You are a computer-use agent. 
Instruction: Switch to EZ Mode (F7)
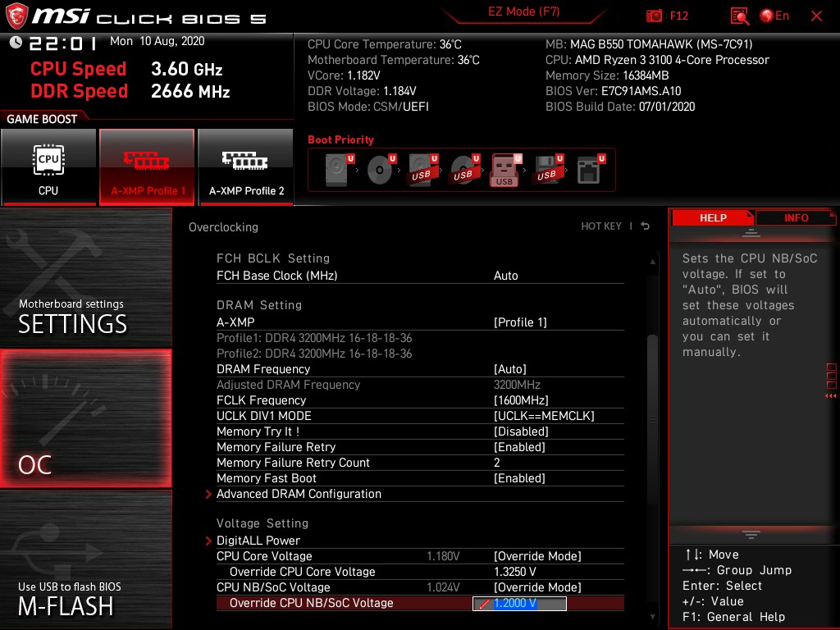[523, 11]
